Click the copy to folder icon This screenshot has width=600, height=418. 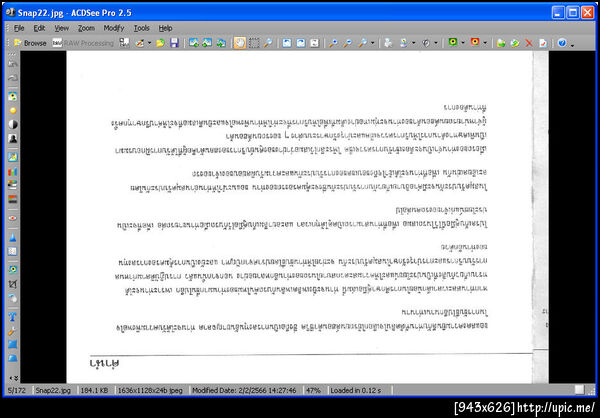tap(501, 43)
